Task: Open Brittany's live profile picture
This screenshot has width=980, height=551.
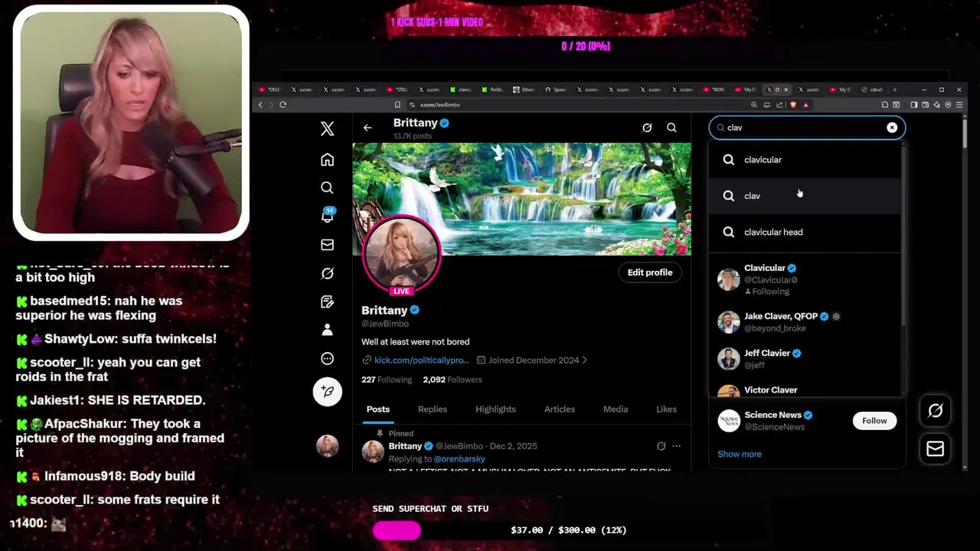Action: (x=401, y=255)
